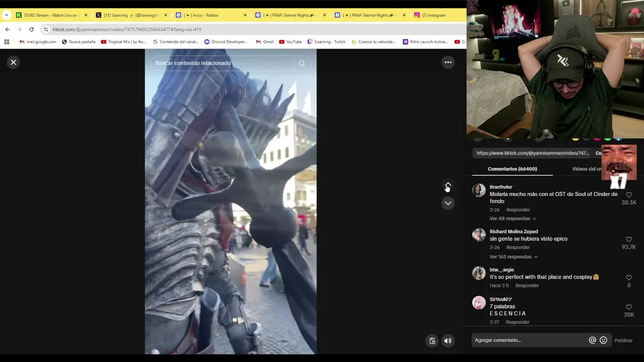Open Richard Molina Zeped's avatar

point(479,235)
